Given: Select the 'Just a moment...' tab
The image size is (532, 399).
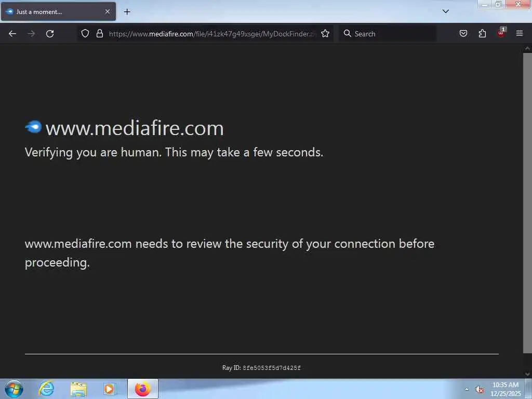Looking at the screenshot, I should pyautogui.click(x=58, y=11).
